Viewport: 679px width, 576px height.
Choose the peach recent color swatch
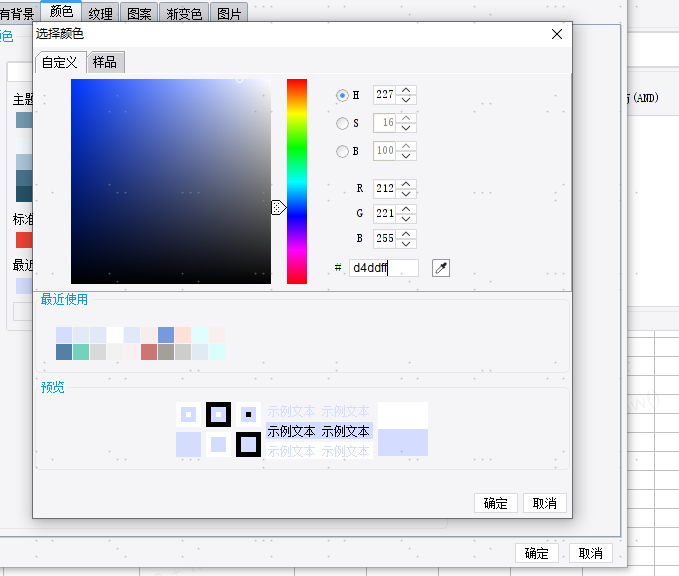(x=183, y=335)
